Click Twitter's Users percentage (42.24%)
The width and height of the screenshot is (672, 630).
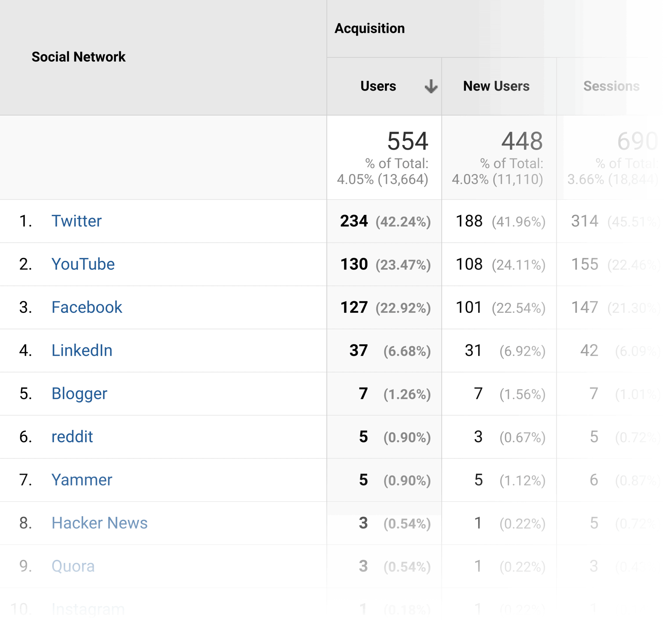[403, 222]
